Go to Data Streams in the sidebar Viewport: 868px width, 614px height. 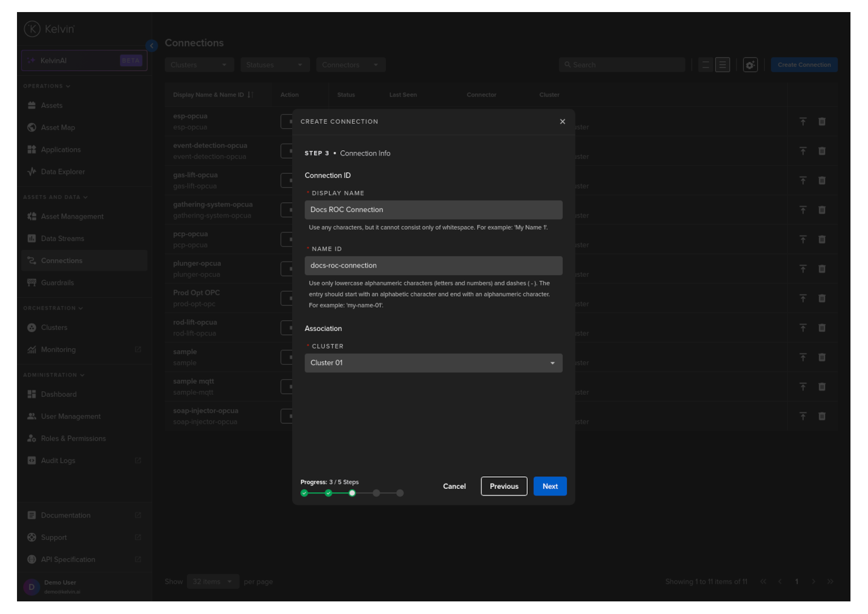62,239
